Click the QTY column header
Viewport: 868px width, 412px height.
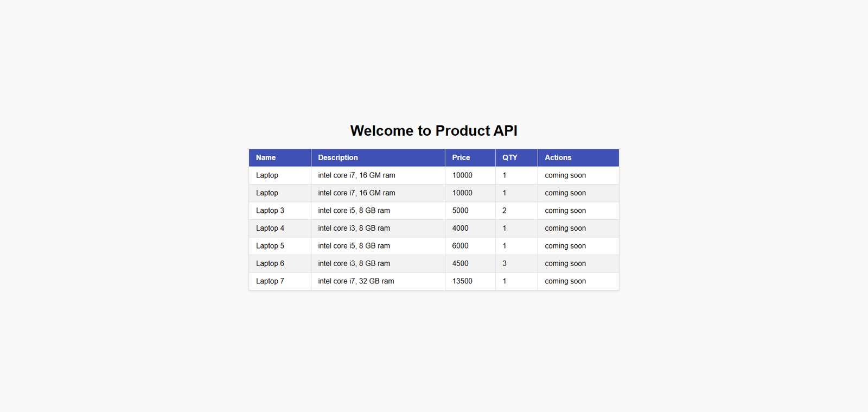point(510,158)
